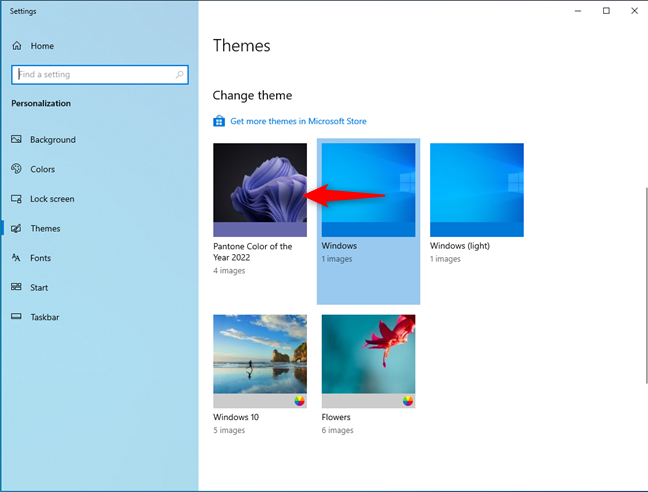Screen dimensions: 648x492
Task: Click the search magnifier icon
Action: [x=179, y=75]
